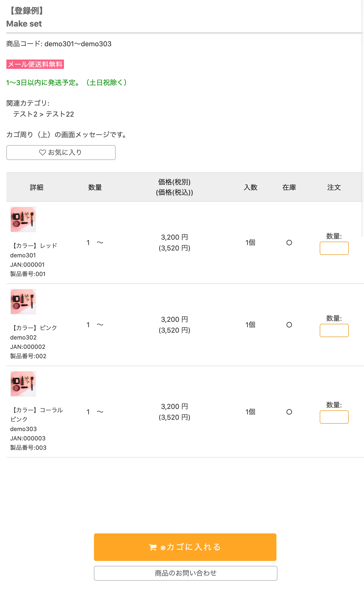Click the Make set product title
This screenshot has height=589, width=364.
[24, 24]
